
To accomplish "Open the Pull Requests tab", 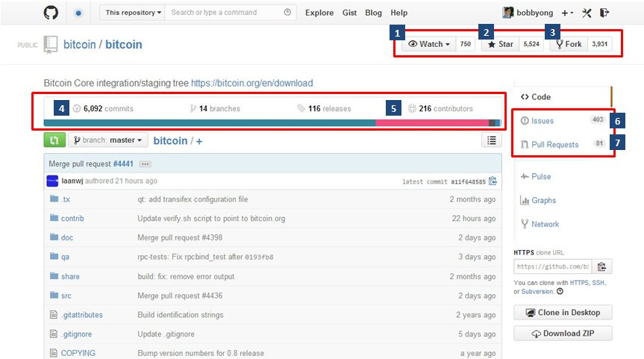I will click(562, 144).
